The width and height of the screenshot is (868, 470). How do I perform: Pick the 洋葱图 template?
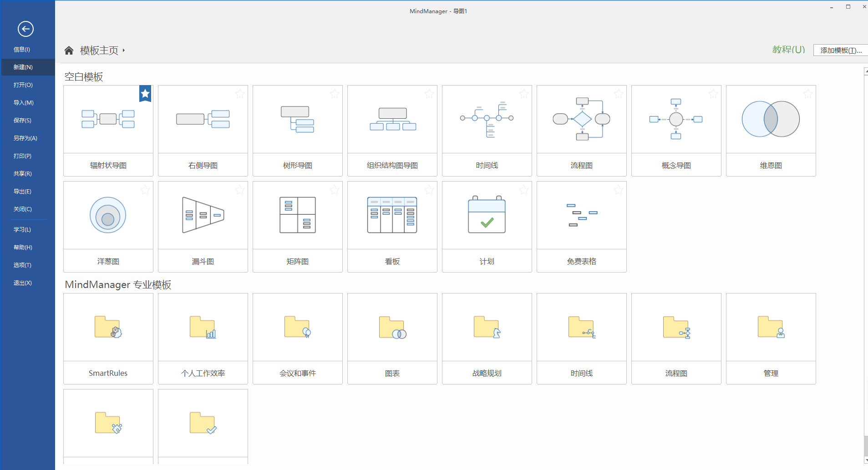click(108, 227)
